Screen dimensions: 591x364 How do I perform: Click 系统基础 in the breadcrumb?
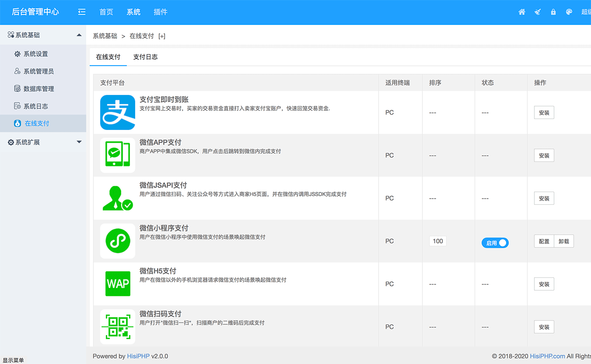click(x=105, y=36)
